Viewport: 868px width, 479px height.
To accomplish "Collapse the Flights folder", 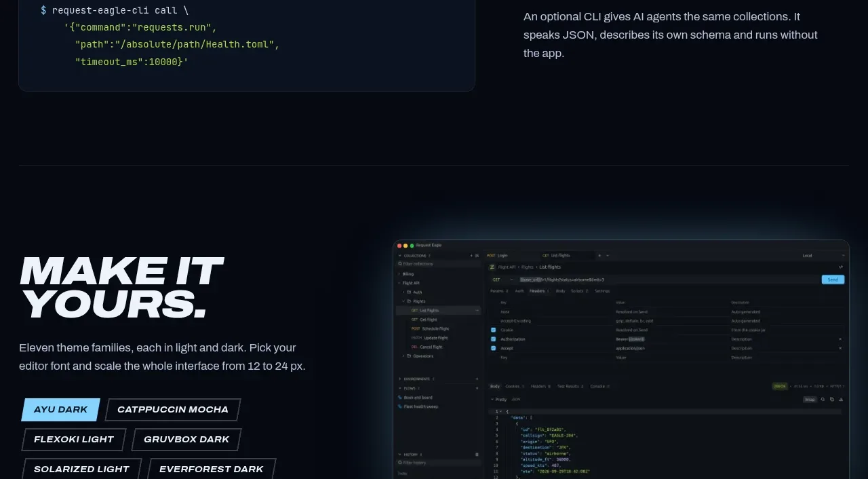I will coord(403,301).
